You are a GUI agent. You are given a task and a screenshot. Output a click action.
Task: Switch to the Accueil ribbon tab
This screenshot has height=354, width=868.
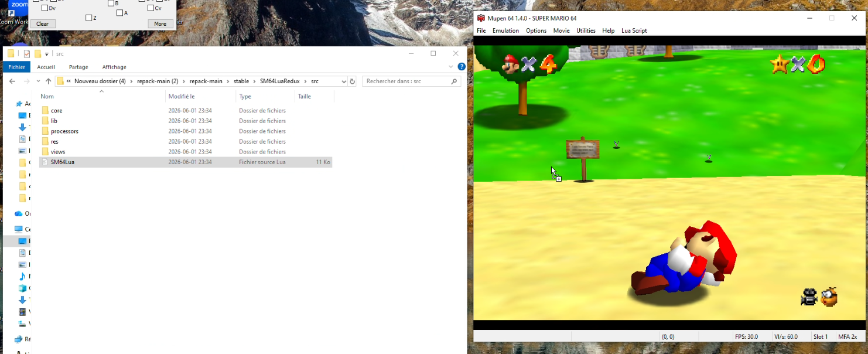click(46, 67)
